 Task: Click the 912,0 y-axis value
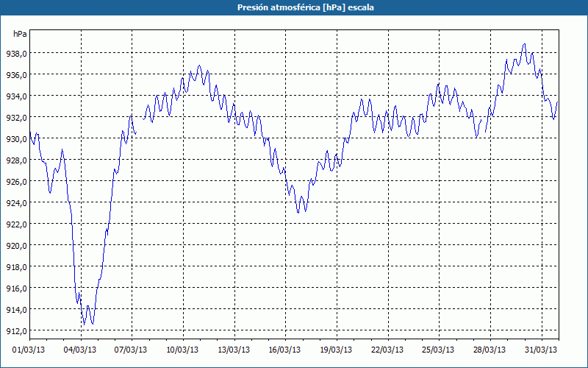point(16,332)
